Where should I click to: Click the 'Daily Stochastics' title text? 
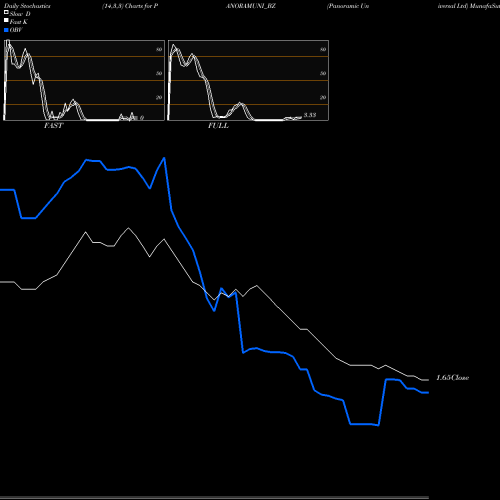click(x=27, y=6)
